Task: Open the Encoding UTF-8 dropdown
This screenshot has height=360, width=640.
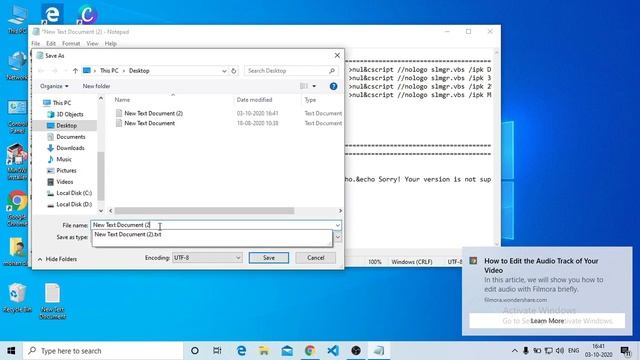Action: click(x=207, y=258)
